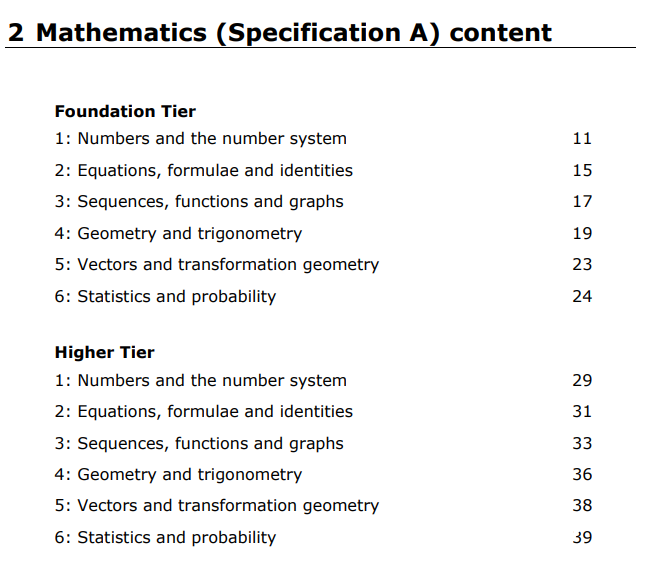The width and height of the screenshot is (662, 565).
Task: Open Foundation Tier 'Vectors and transformation geometry'
Action: pos(217,265)
